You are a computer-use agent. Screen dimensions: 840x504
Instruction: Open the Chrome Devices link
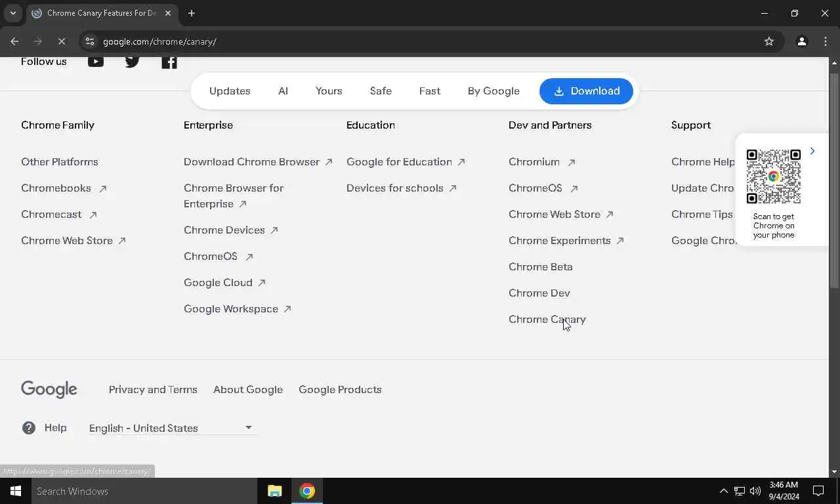click(231, 230)
